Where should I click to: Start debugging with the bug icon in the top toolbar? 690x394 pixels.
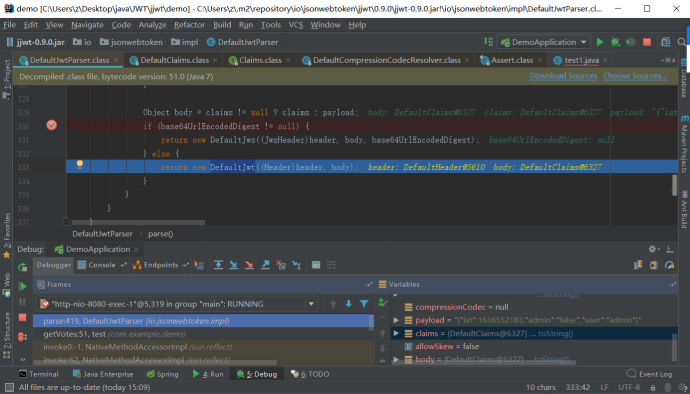(x=615, y=42)
